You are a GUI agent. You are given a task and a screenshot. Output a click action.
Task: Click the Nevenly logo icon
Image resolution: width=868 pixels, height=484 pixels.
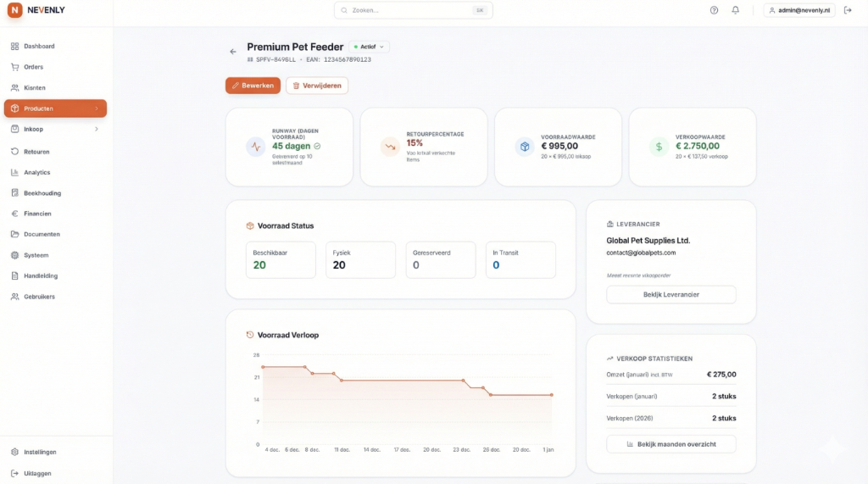click(15, 10)
